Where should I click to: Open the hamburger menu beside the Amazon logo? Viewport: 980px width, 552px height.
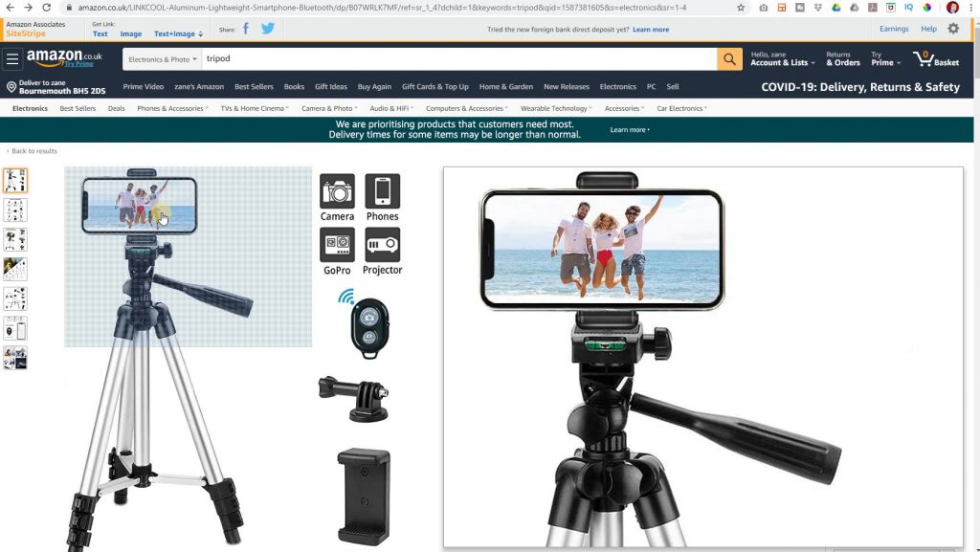(x=12, y=58)
